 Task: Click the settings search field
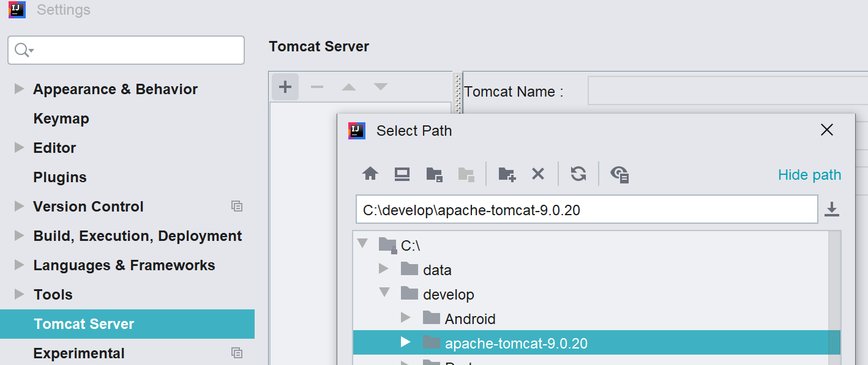126,50
